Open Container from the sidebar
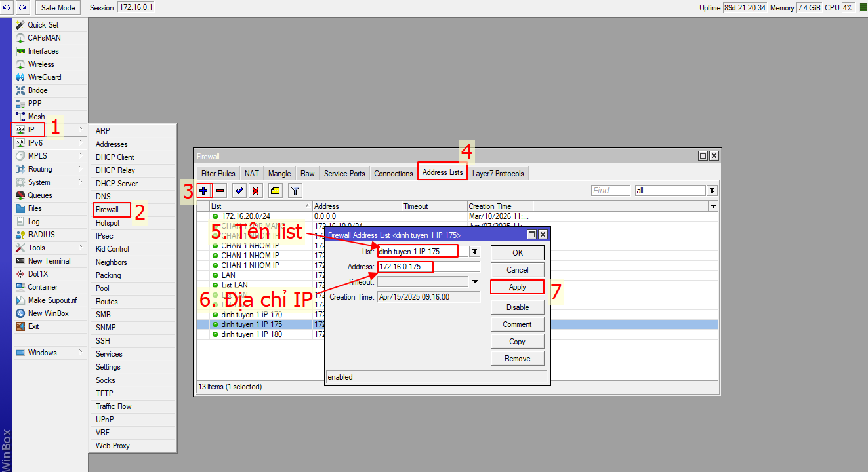The width and height of the screenshot is (868, 472). [43, 286]
